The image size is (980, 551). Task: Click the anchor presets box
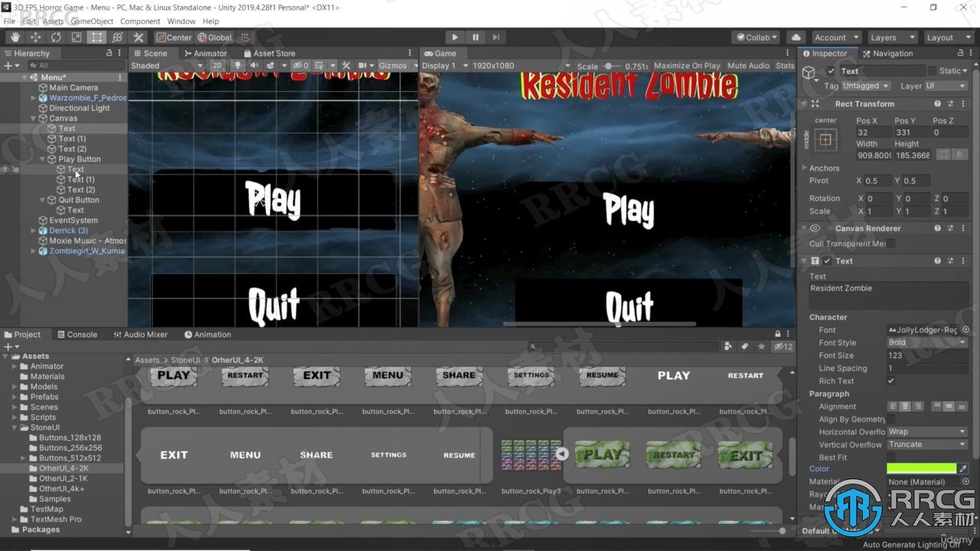[x=825, y=139]
